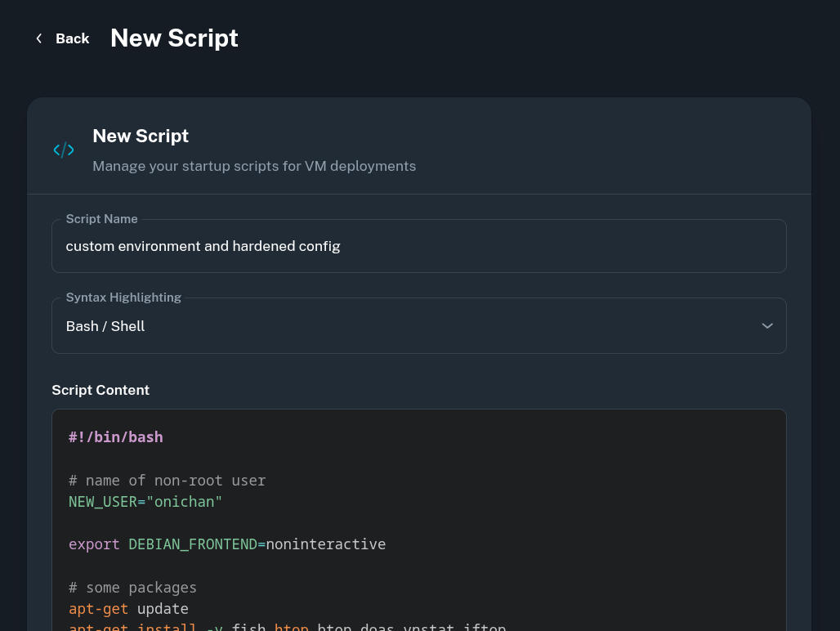840x631 pixels.
Task: Click the word noninteractive in the script
Action: pyautogui.click(x=325, y=544)
